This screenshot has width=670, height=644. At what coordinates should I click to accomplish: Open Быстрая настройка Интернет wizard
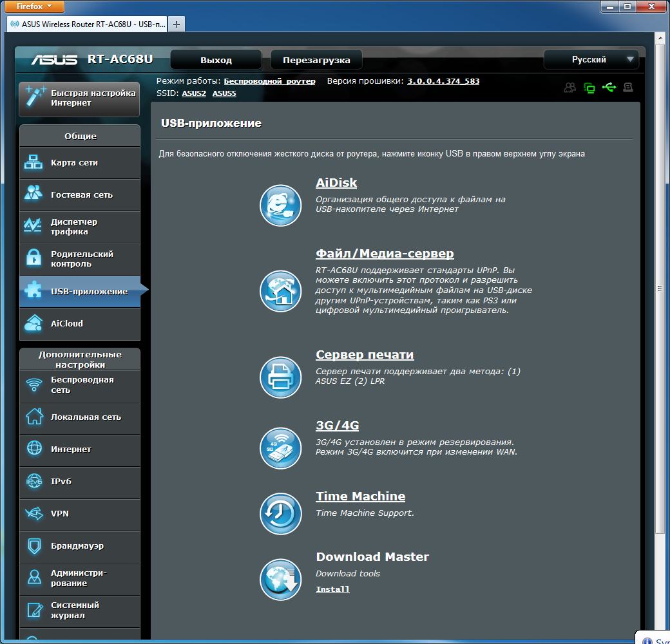(79, 99)
